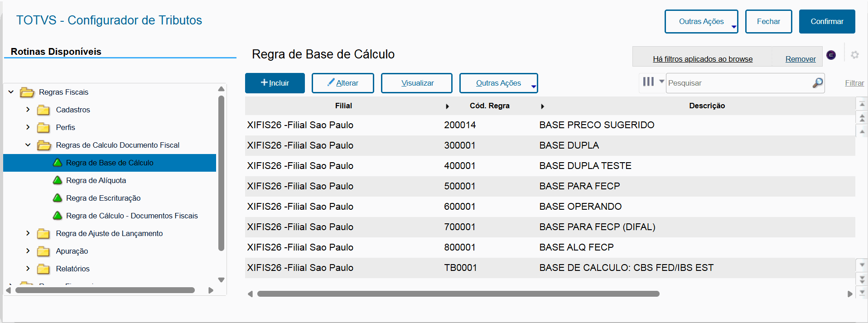Click the grid's horizontal scrollbar
The image size is (868, 323).
[458, 294]
